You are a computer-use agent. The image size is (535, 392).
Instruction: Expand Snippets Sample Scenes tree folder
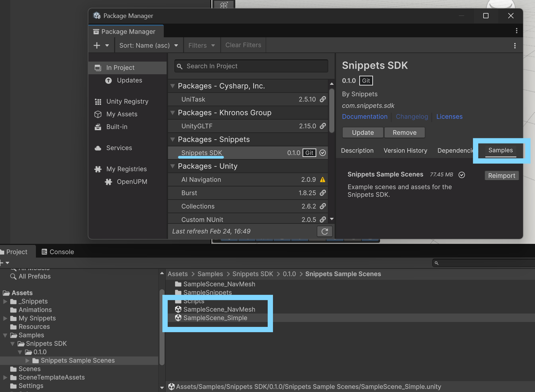tap(27, 361)
